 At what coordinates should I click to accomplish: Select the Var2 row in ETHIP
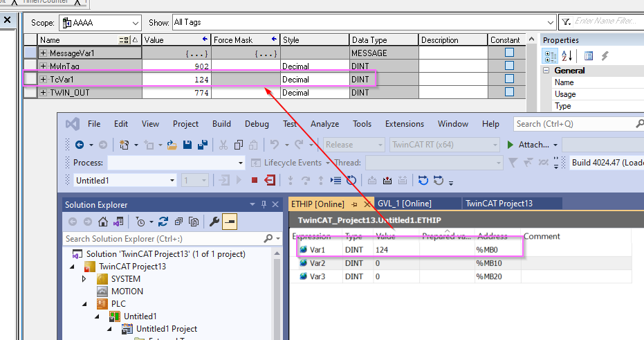pyautogui.click(x=460, y=263)
